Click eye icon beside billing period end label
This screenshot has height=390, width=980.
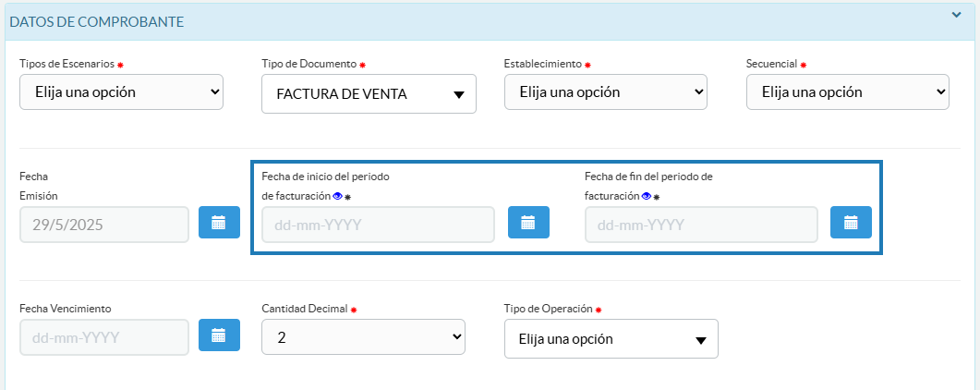point(647,196)
